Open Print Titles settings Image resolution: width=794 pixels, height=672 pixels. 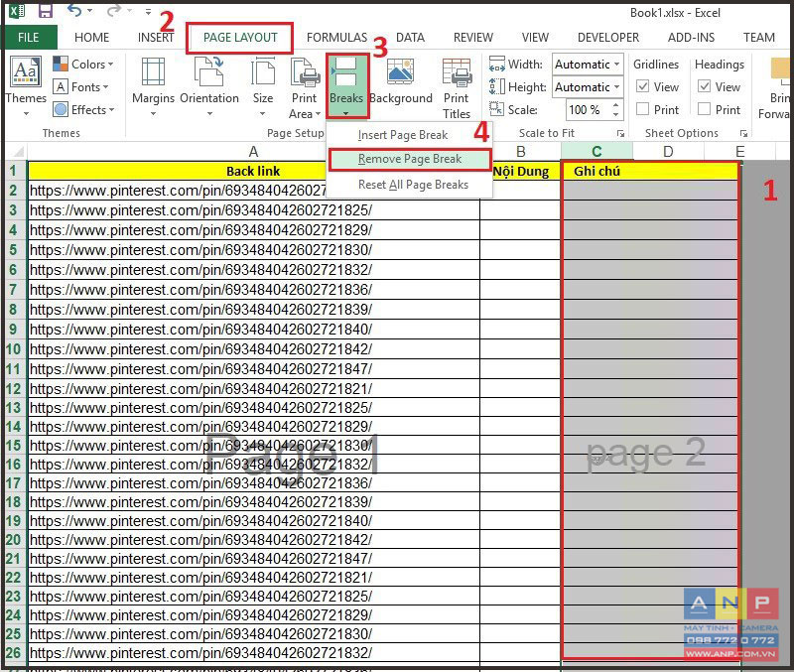point(457,88)
